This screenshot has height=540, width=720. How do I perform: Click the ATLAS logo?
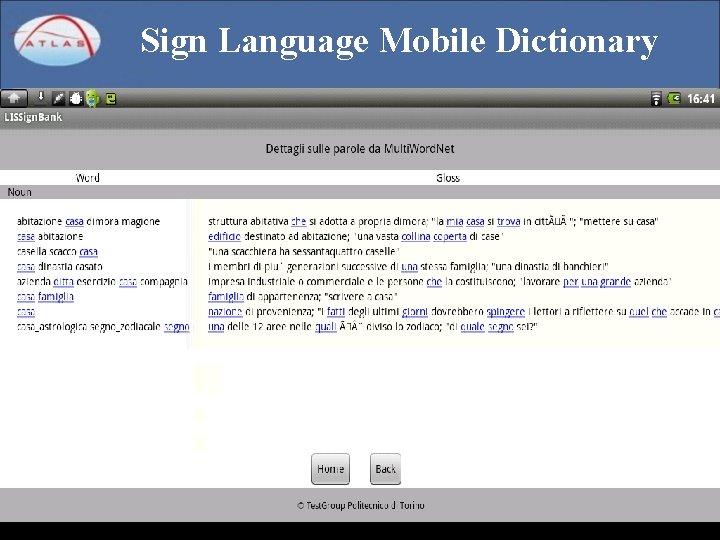click(56, 40)
